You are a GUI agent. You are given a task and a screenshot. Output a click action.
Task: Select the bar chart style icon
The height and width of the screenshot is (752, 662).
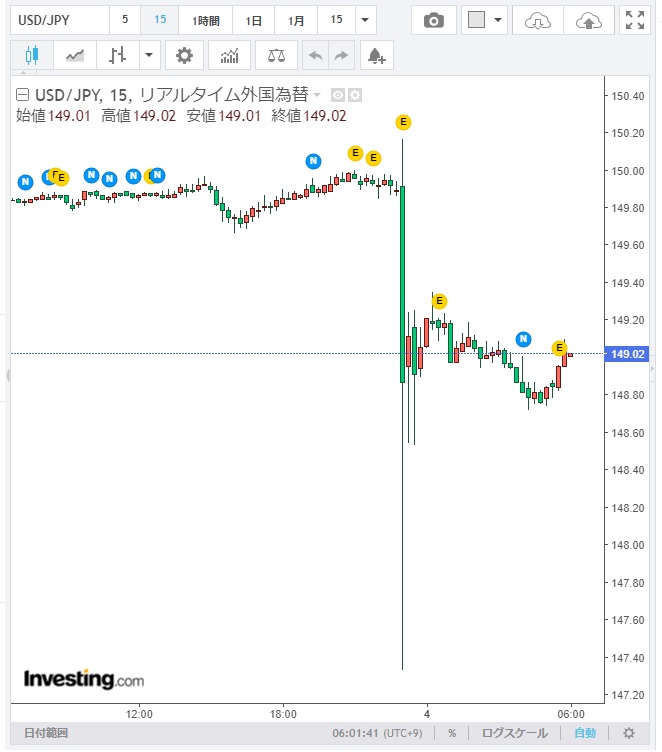118,56
